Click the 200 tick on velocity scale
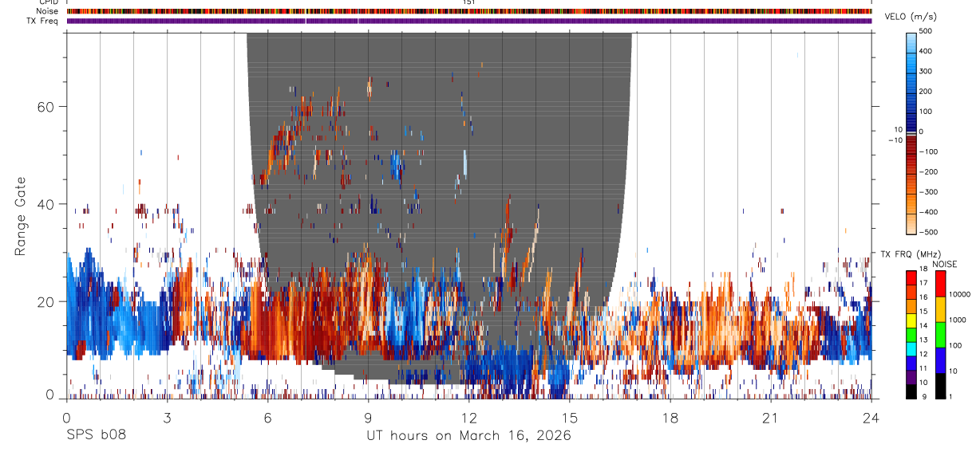980x452 pixels. pyautogui.click(x=926, y=91)
